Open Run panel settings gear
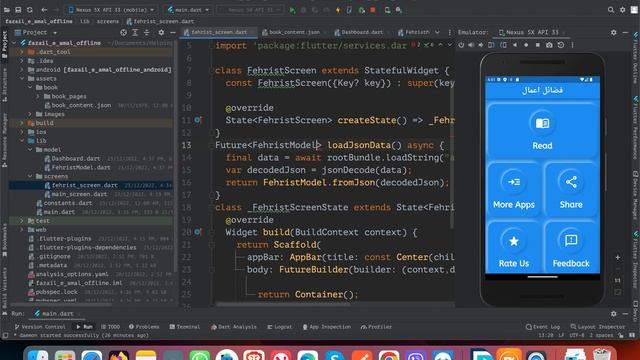The height and width of the screenshot is (360, 640). coord(613,313)
